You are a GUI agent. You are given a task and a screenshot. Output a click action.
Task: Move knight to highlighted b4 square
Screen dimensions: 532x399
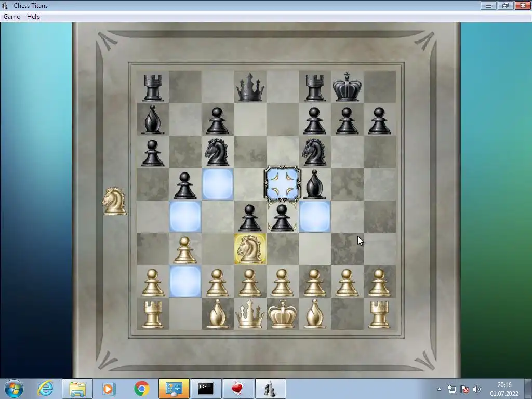click(x=185, y=217)
